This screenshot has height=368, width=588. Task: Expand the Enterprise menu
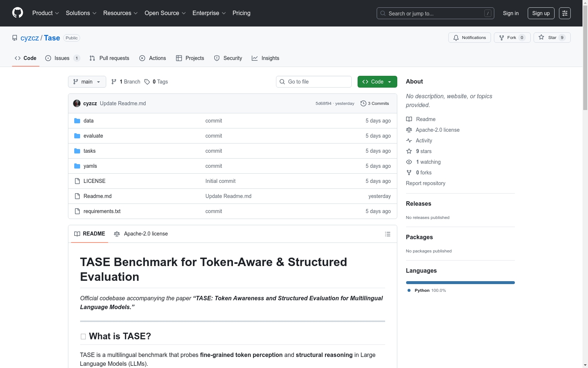click(209, 13)
